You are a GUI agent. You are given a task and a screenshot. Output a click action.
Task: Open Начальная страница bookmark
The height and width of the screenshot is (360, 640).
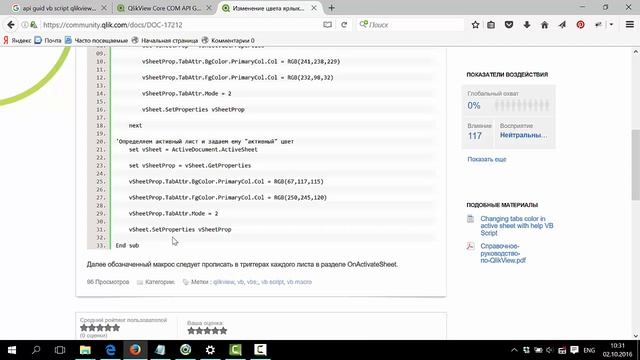pyautogui.click(x=164, y=40)
